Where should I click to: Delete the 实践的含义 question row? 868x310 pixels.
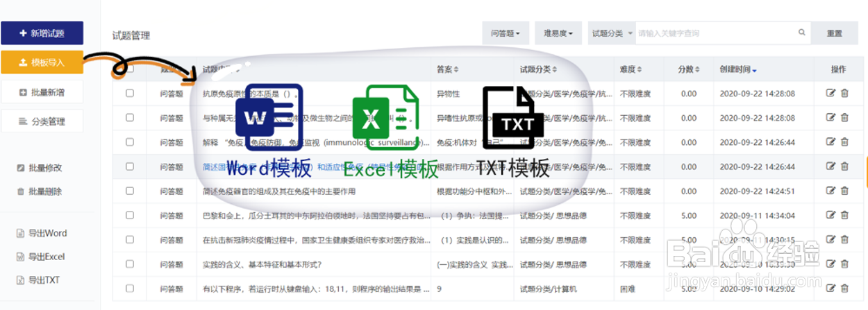(x=844, y=264)
